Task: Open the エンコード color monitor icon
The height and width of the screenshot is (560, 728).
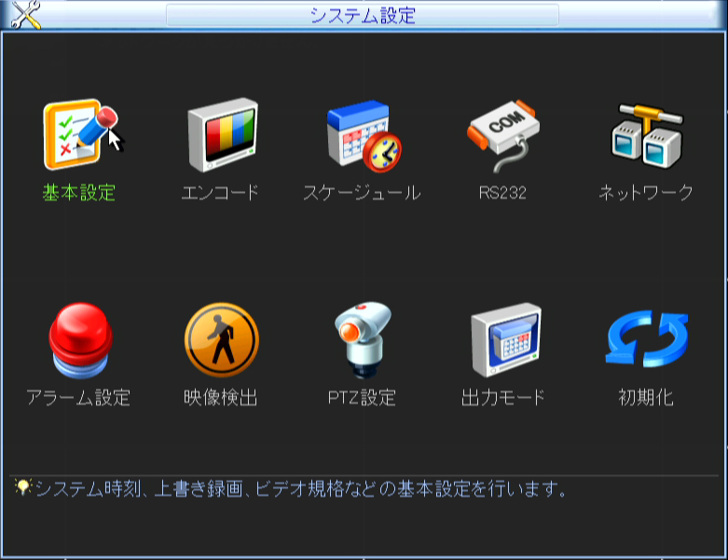Action: [223, 134]
